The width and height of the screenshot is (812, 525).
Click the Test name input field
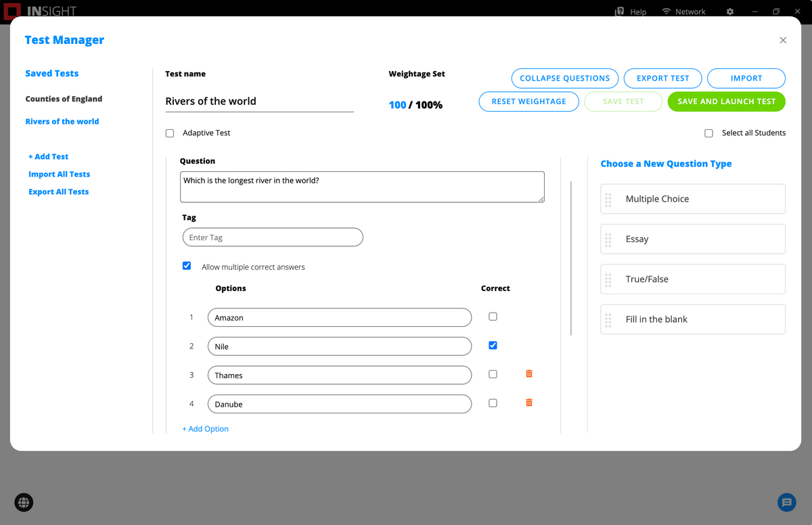pos(259,101)
